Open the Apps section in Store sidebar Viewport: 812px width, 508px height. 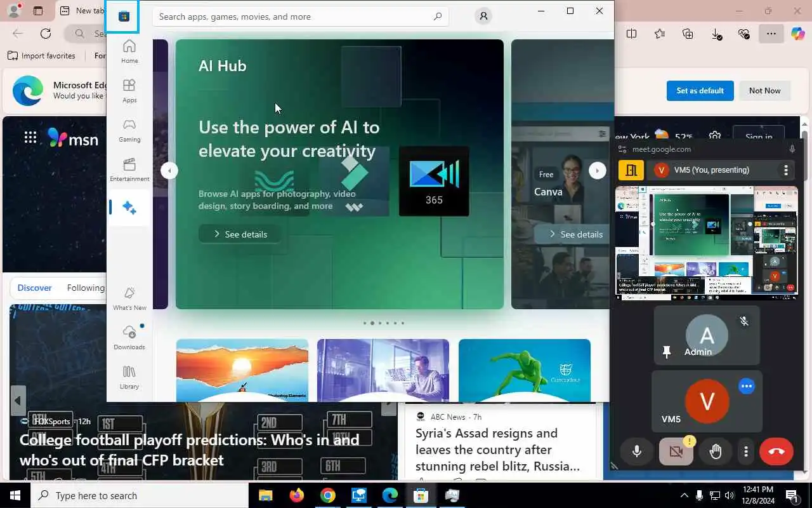pyautogui.click(x=129, y=91)
